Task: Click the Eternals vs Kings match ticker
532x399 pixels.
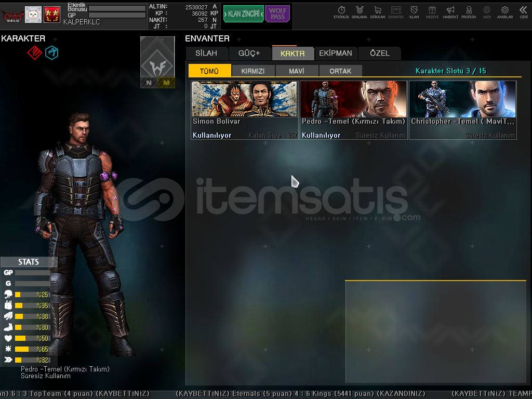Action: coord(300,394)
